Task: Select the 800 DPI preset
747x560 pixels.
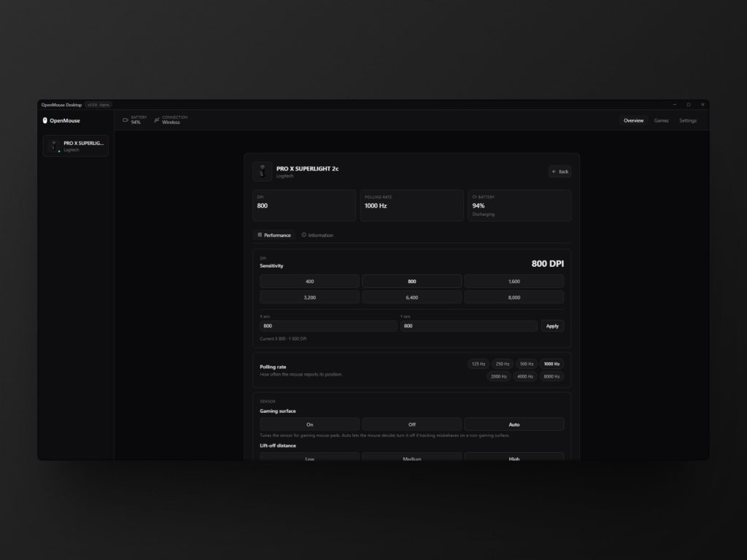Action: (411, 281)
